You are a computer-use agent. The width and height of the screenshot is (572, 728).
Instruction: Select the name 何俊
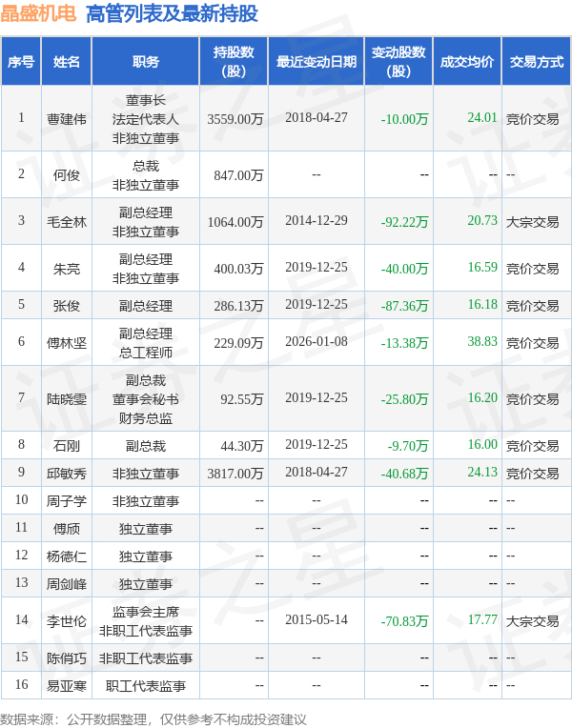[67, 175]
